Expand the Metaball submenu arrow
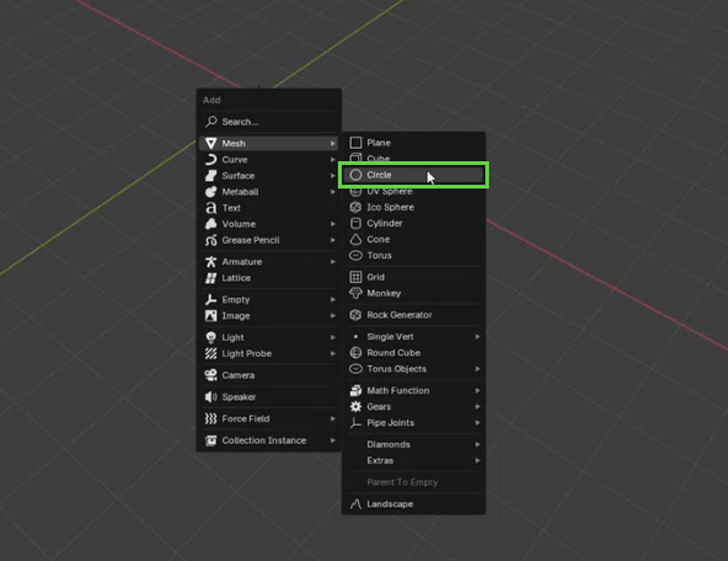Viewport: 728px width, 561px height. coord(333,192)
